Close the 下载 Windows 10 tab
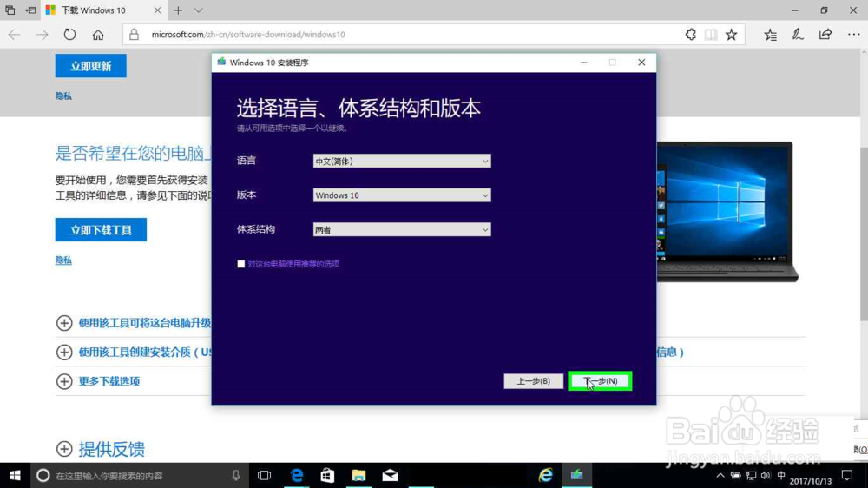The image size is (868, 488). pyautogui.click(x=157, y=10)
